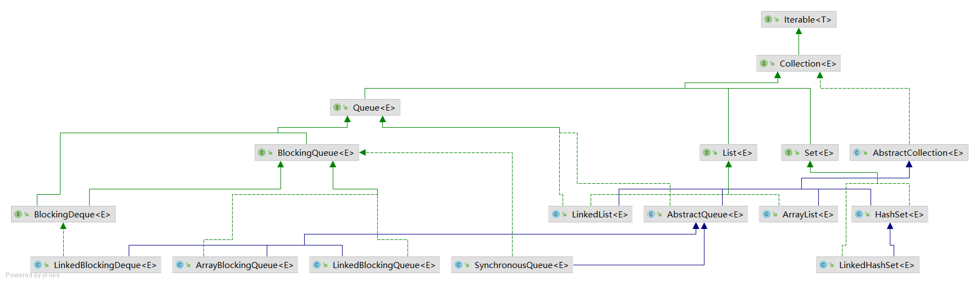980x284 pixels.
Task: Click the Powered by yFiles watermark
Action: click(x=32, y=275)
